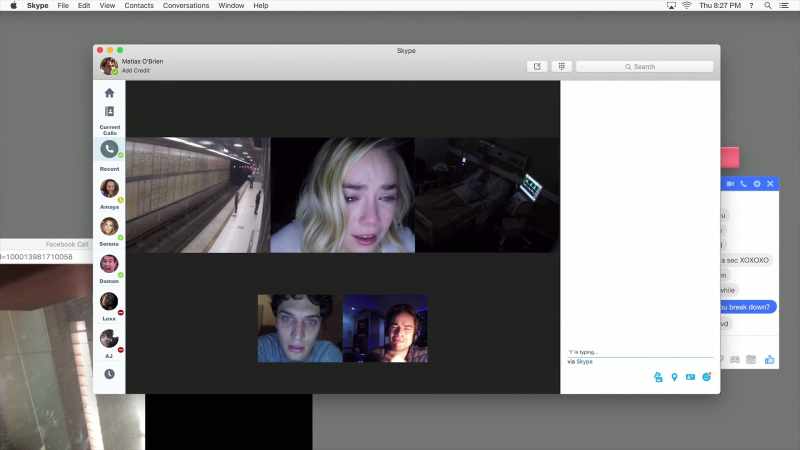Screen dimensions: 800x450
Task: Click the Add Credit link
Action: 136,70
